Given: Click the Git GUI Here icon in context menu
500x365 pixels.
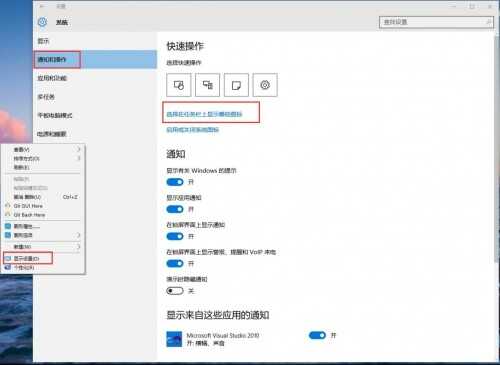Looking at the screenshot, I should (x=8, y=206).
